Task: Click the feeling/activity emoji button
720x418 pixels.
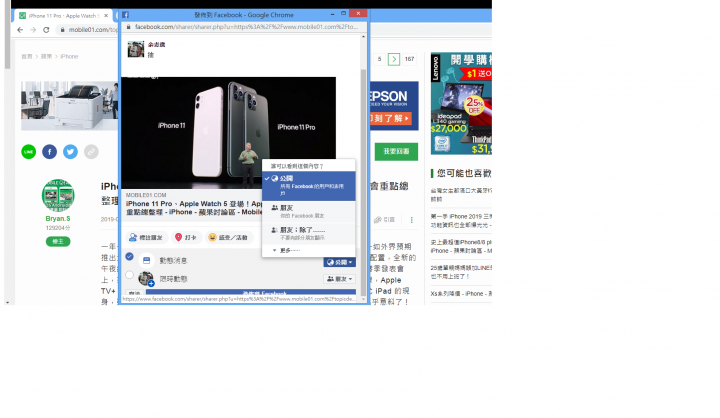Action: coord(229,237)
